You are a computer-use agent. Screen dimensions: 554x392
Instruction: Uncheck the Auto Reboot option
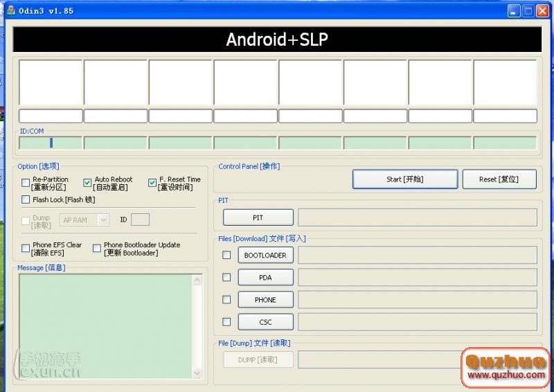coord(87,183)
